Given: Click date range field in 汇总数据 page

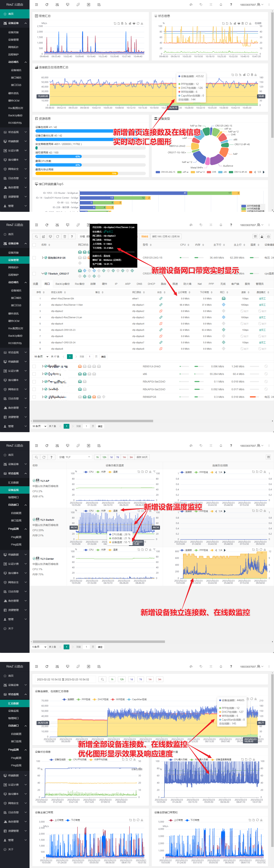Looking at the screenshot, I should coord(65,679).
